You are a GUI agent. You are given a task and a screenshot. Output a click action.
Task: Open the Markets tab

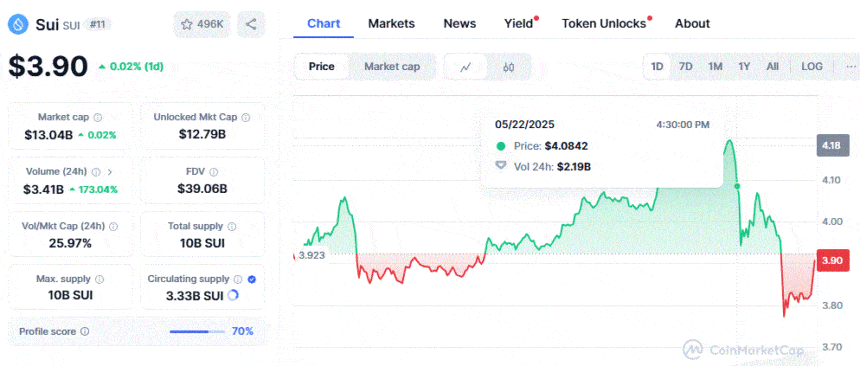pos(391,24)
